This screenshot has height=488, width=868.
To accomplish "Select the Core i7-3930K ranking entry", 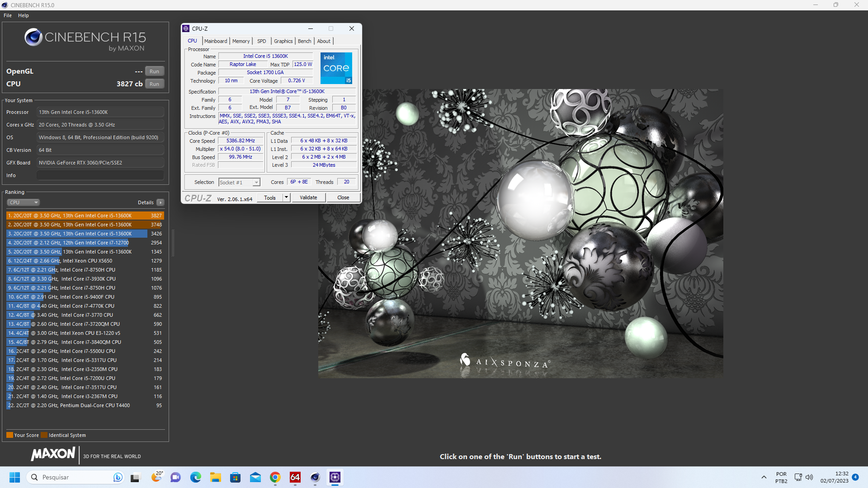I will (85, 279).
